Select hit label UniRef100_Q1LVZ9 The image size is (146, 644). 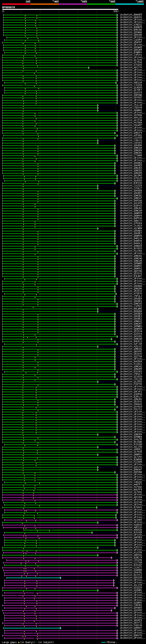pos(131,585)
